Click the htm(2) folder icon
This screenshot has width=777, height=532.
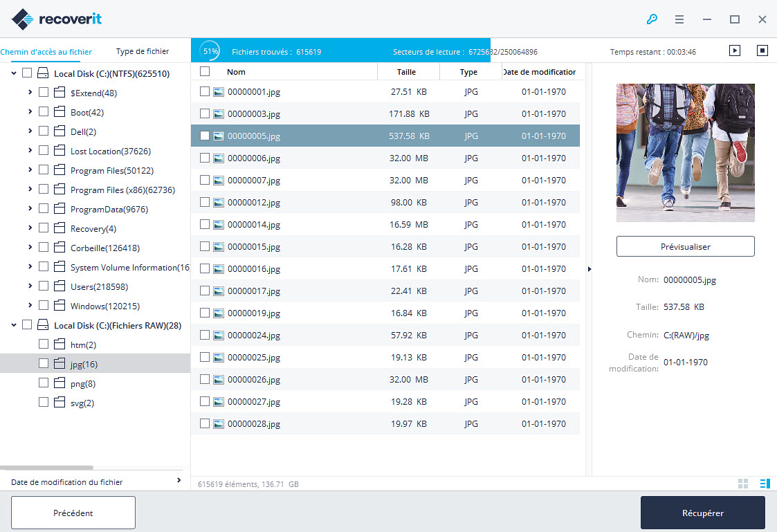[60, 345]
